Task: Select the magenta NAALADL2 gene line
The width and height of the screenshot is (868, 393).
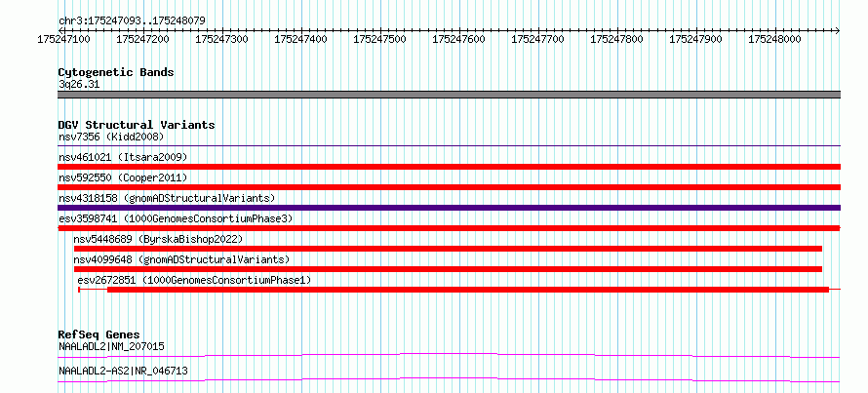Action: 449,355
